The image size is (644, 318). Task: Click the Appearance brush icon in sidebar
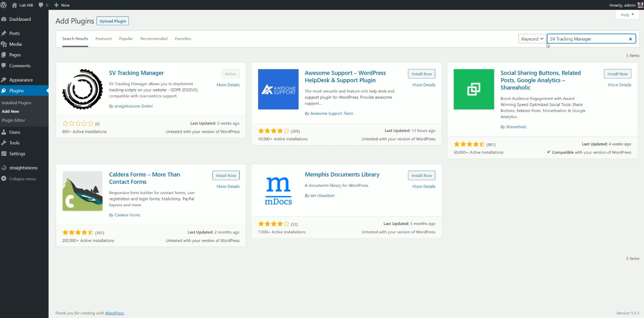pos(4,80)
